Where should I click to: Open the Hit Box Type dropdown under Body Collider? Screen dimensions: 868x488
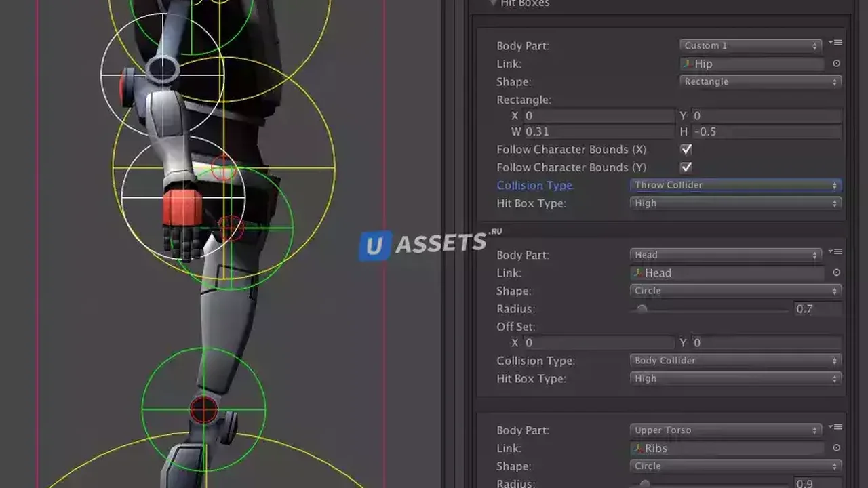736,378
